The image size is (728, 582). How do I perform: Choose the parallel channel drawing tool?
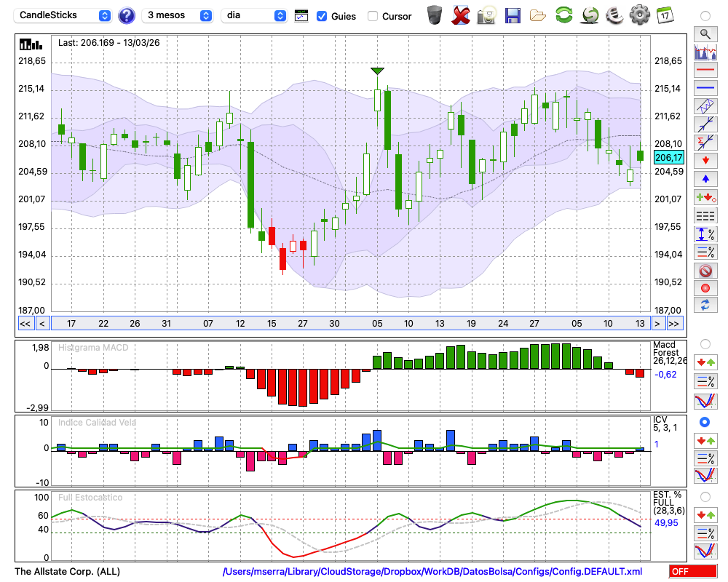click(705, 106)
